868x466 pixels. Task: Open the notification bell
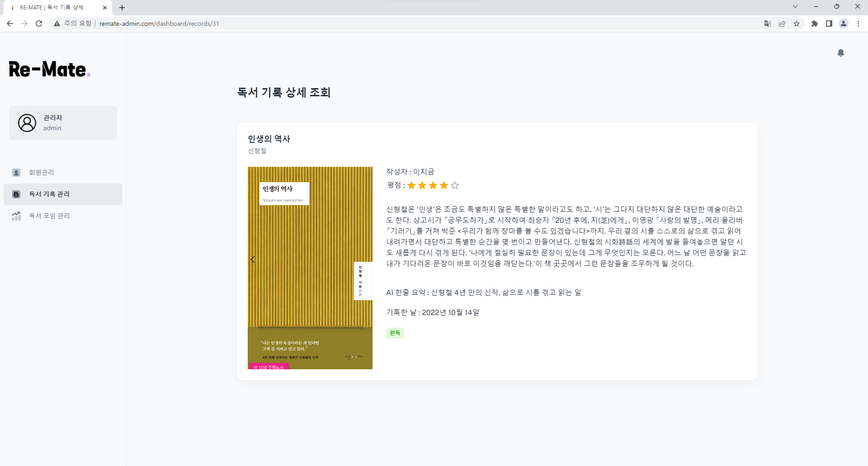[x=841, y=53]
